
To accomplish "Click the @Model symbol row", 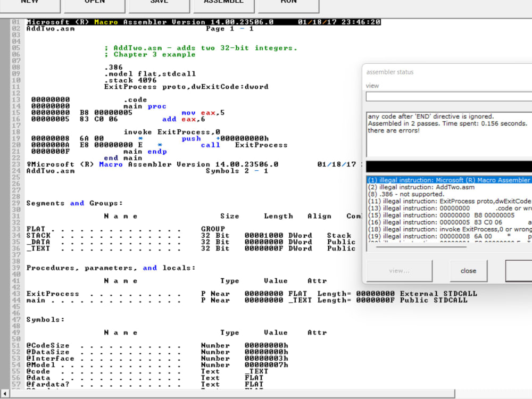I will pyautogui.click(x=157, y=365).
